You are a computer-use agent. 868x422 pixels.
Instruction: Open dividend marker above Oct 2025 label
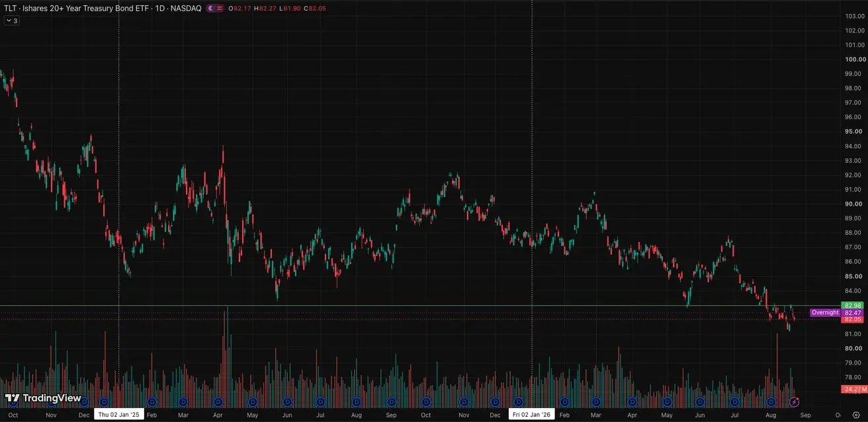(x=427, y=402)
